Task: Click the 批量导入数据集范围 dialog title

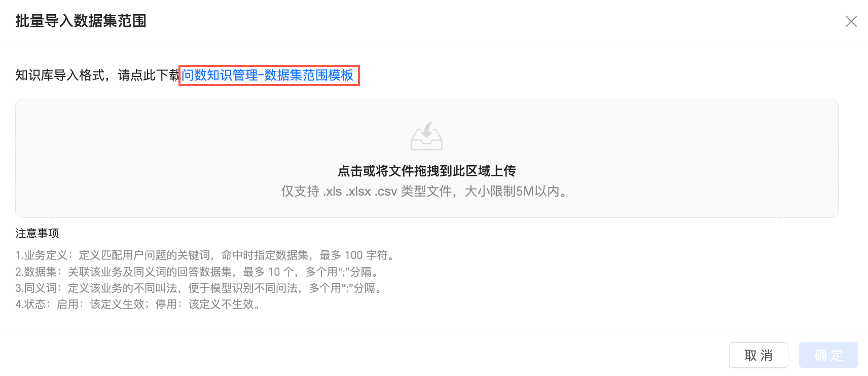Action: 81,21
